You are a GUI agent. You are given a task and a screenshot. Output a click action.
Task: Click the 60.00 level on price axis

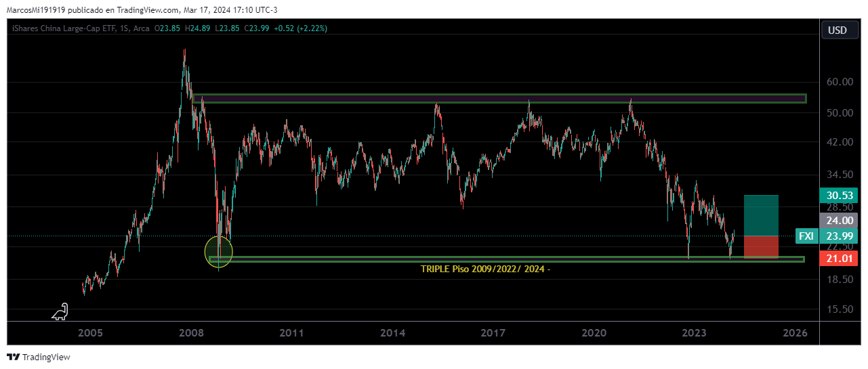pyautogui.click(x=839, y=82)
